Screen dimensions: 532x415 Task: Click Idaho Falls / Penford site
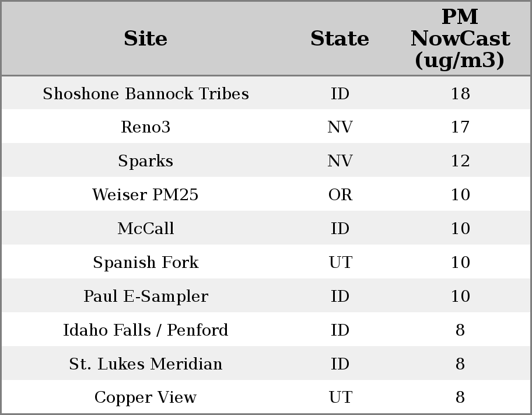click(145, 330)
